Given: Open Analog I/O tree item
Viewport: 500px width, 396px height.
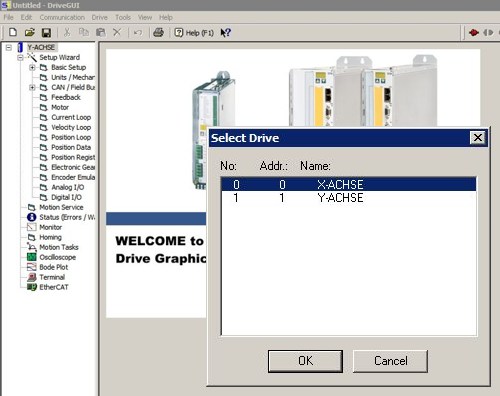Looking at the screenshot, I should tap(68, 187).
